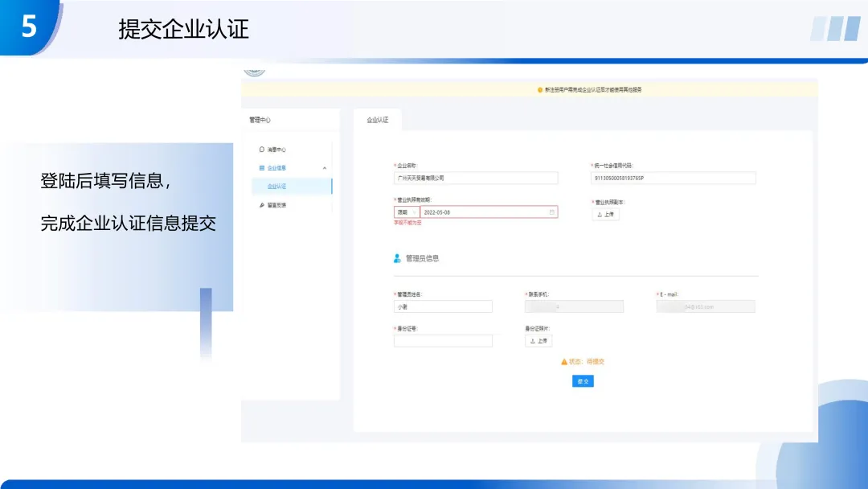This screenshot has height=489, width=868.
Task: Click the 企业名称 input field
Action: pos(476,178)
